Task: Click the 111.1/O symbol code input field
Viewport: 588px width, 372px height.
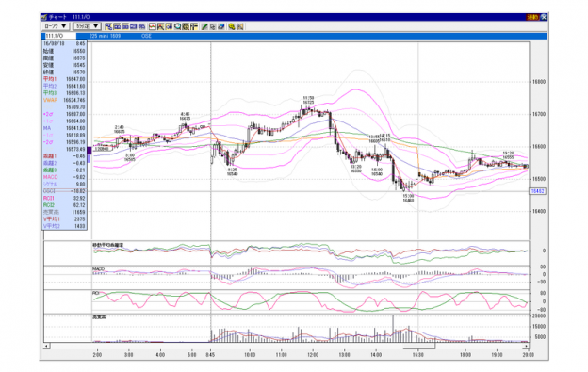Action: coord(60,36)
